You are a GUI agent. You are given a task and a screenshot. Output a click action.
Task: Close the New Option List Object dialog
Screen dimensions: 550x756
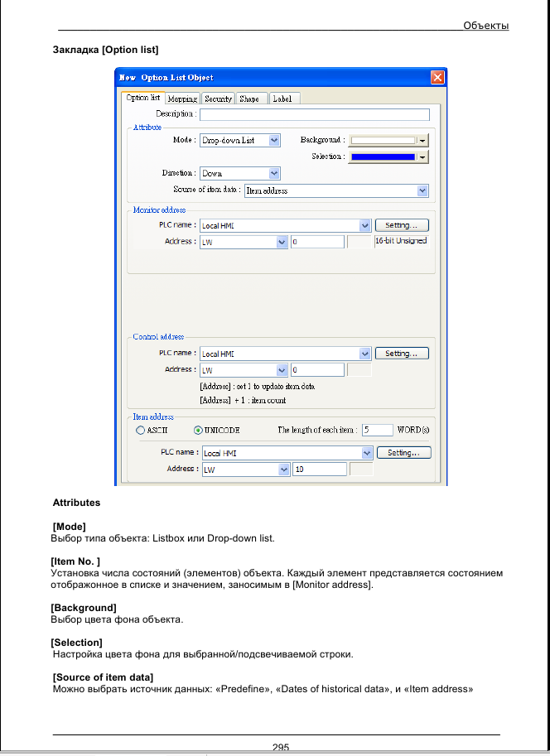[437, 78]
